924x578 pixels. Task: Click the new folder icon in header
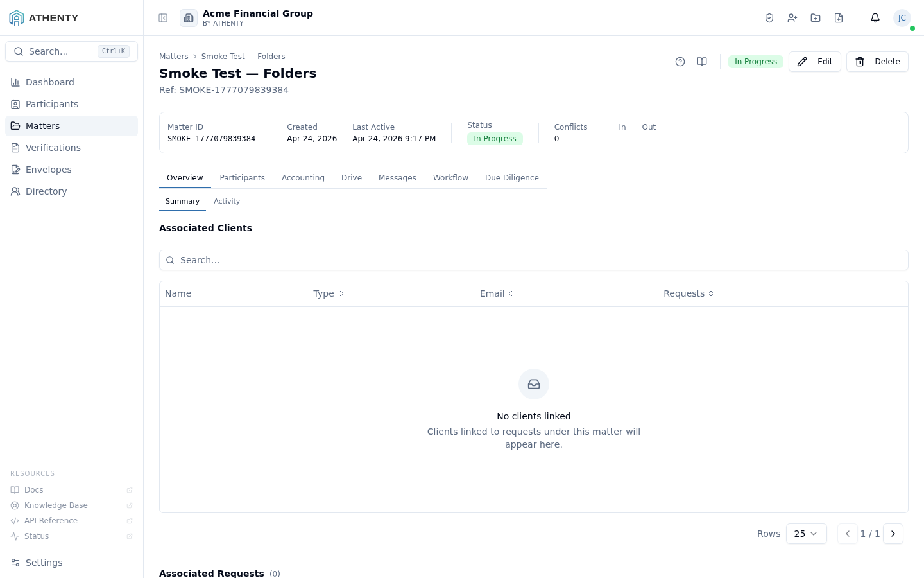pyautogui.click(x=816, y=18)
